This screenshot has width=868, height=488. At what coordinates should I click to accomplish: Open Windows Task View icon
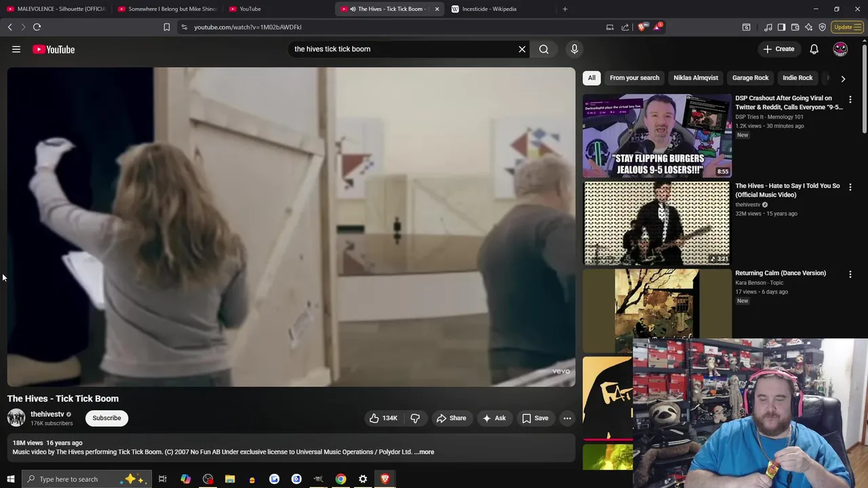coord(163,479)
